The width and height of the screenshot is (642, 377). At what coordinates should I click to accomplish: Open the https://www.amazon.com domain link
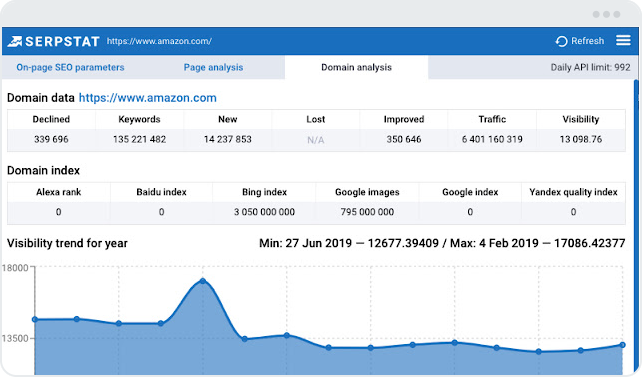tap(147, 98)
